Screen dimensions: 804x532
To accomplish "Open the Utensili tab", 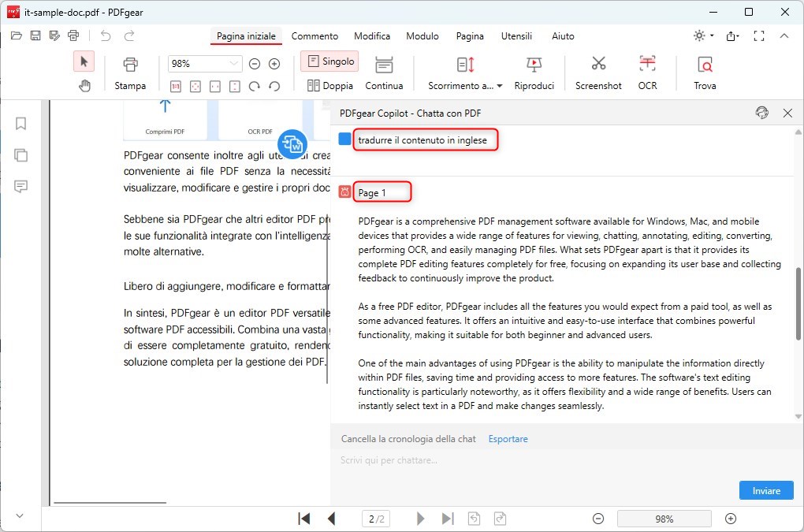I will (516, 36).
